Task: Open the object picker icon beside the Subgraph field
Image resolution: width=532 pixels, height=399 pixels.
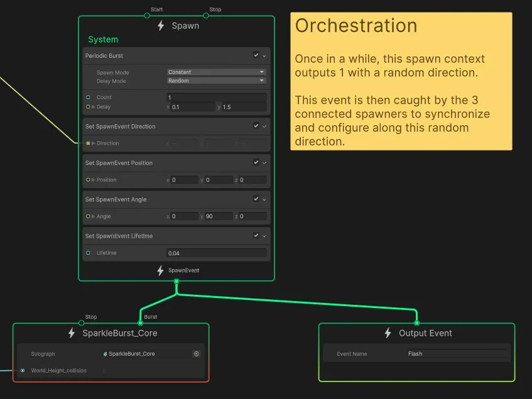Action: pos(197,353)
